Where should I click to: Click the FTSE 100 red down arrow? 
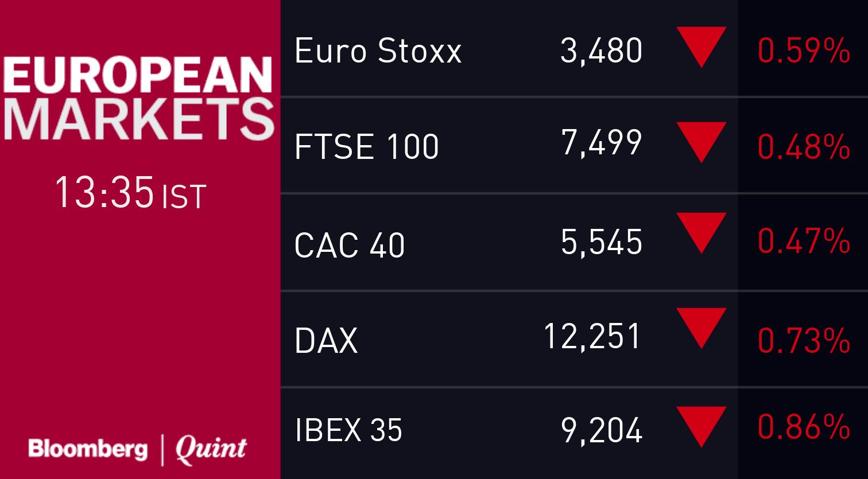pos(701,140)
